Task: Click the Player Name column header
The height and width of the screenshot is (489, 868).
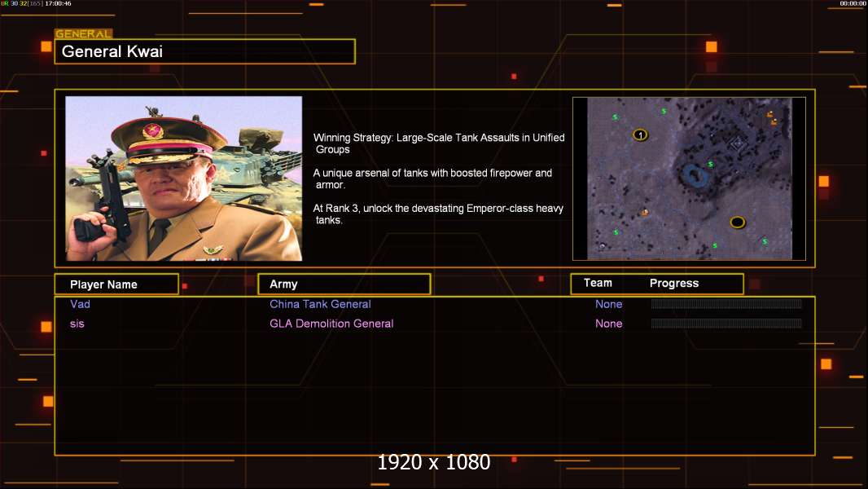Action: click(116, 284)
